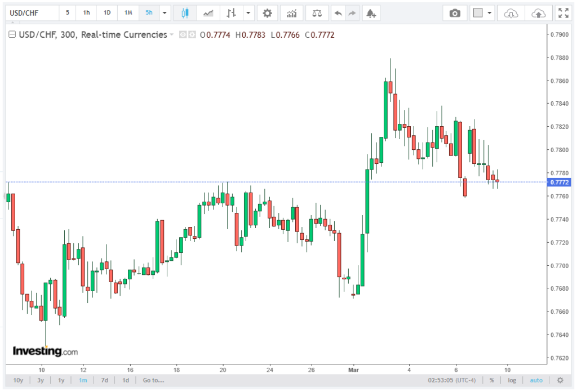Click the compare symbols scale icon

click(317, 13)
